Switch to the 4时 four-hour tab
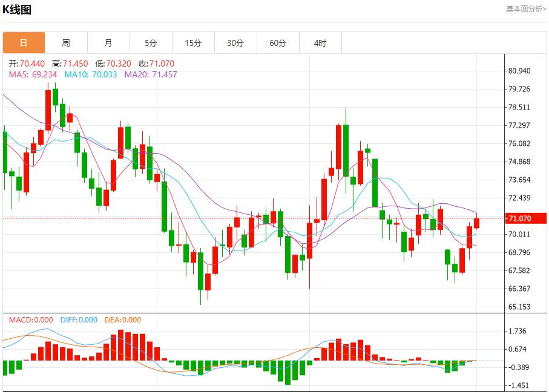Image resolution: width=549 pixels, height=392 pixels. point(320,43)
